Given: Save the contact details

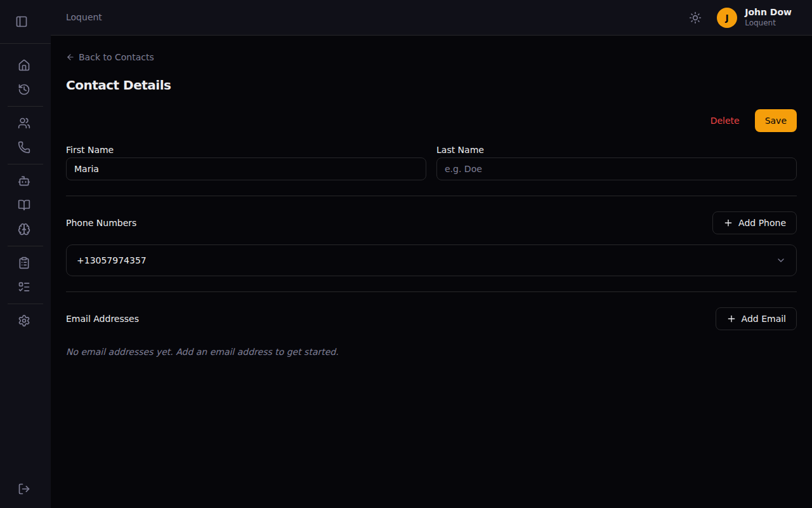Looking at the screenshot, I should pos(775,120).
